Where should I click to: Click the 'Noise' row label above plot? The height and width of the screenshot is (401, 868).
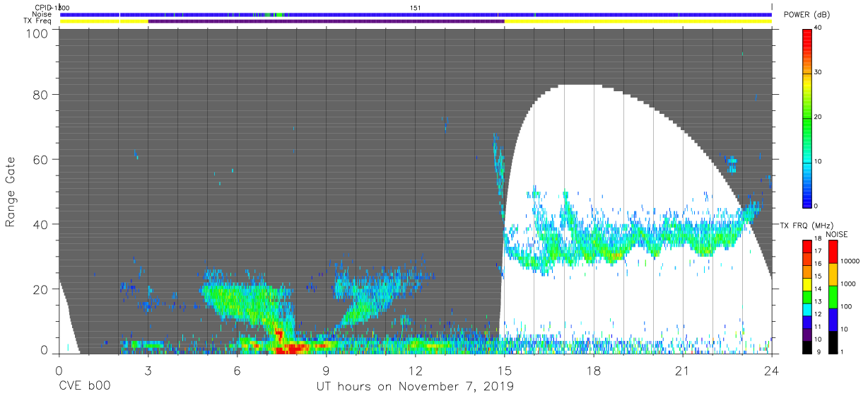tap(42, 14)
